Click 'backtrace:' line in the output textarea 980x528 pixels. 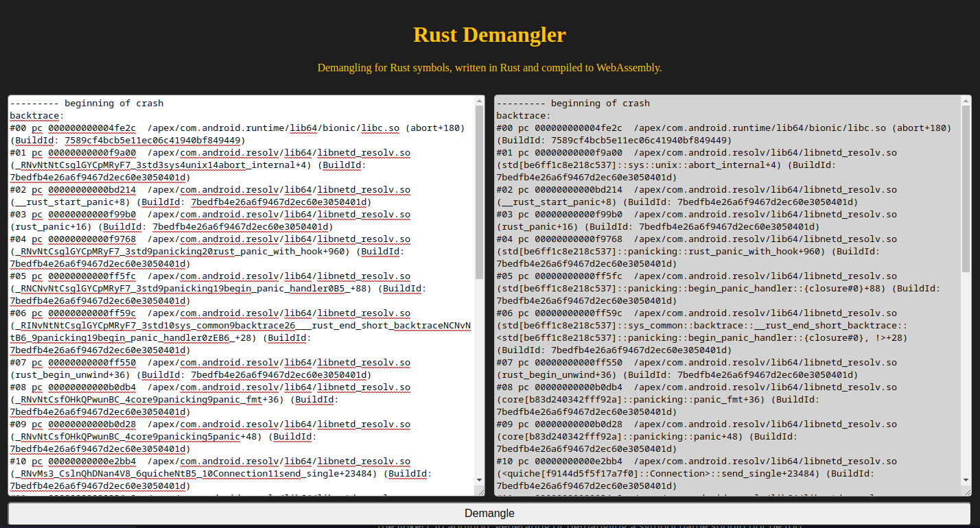524,116
